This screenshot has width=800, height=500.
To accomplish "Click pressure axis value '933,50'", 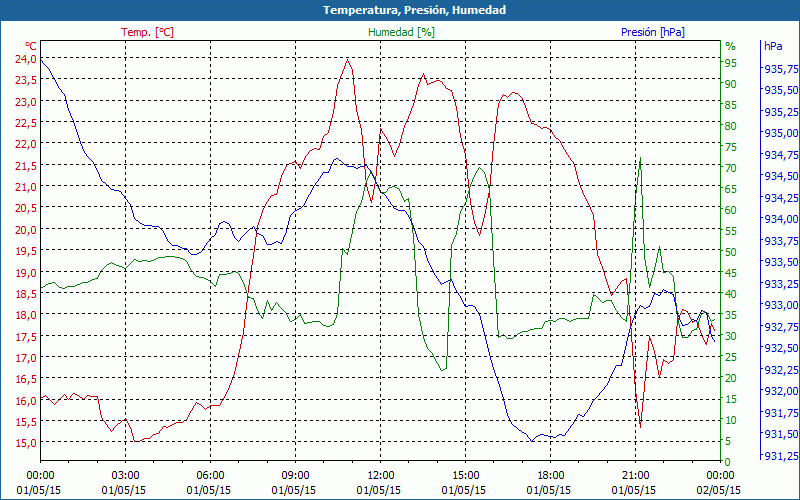I will [781, 262].
